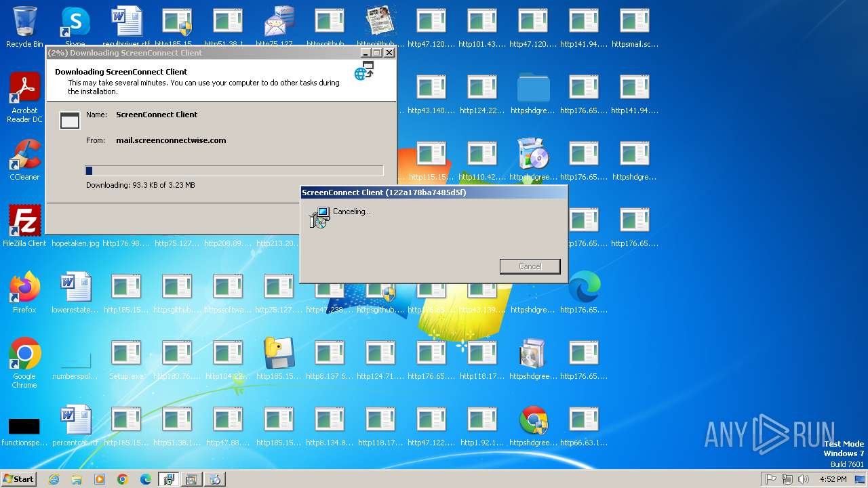The width and height of the screenshot is (868, 488).
Task: Click the globe network icon in download window
Action: coord(364,70)
